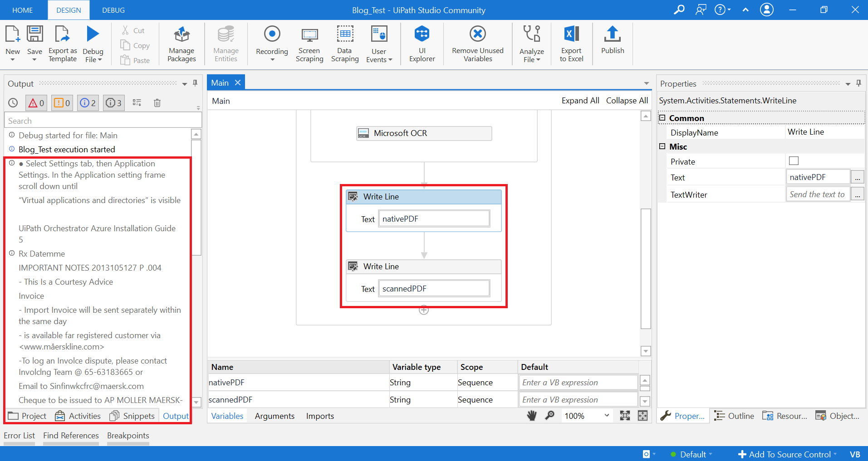Expand the Recording dropdown arrow
This screenshot has height=461, width=868.
tap(272, 59)
